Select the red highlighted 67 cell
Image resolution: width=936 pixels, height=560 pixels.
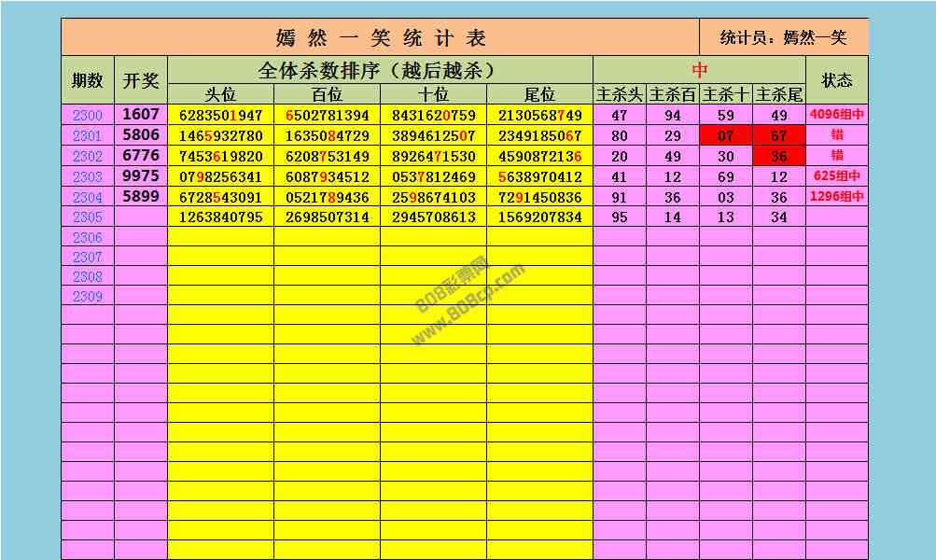click(779, 135)
